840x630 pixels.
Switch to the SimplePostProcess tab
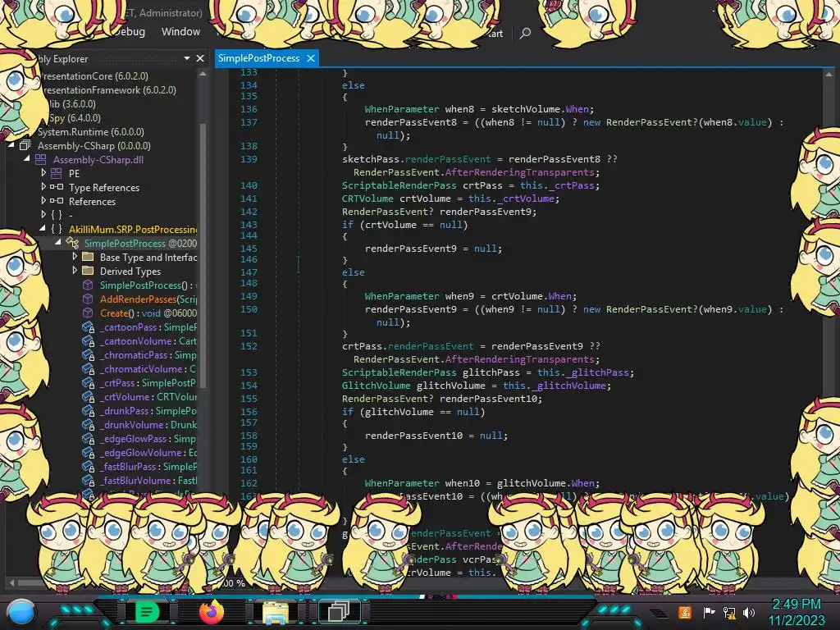(x=258, y=58)
